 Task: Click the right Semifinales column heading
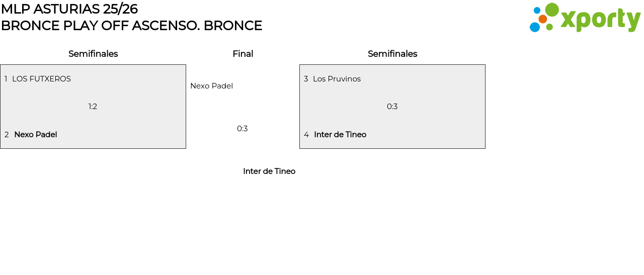[392, 54]
